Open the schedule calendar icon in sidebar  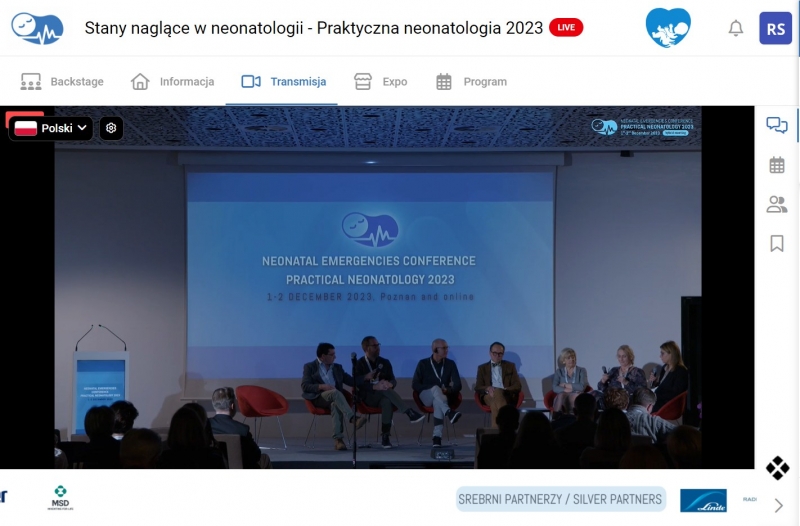coord(776,165)
